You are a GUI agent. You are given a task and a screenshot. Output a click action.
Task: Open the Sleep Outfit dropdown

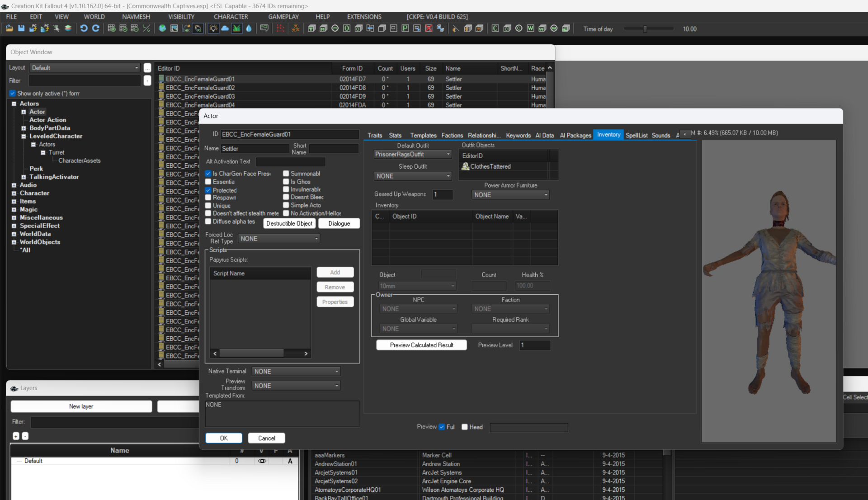(413, 176)
